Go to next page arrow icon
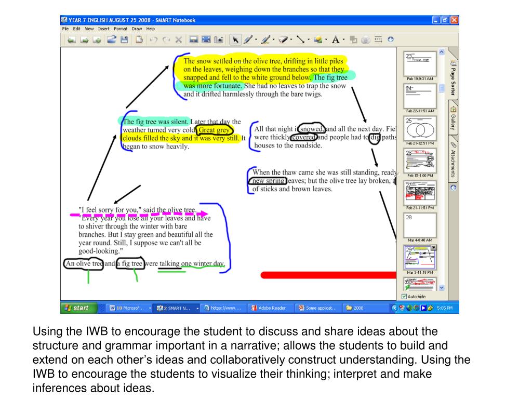 point(84,40)
